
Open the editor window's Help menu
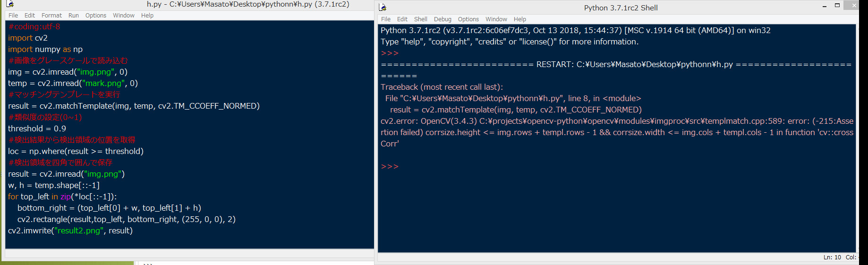(147, 16)
